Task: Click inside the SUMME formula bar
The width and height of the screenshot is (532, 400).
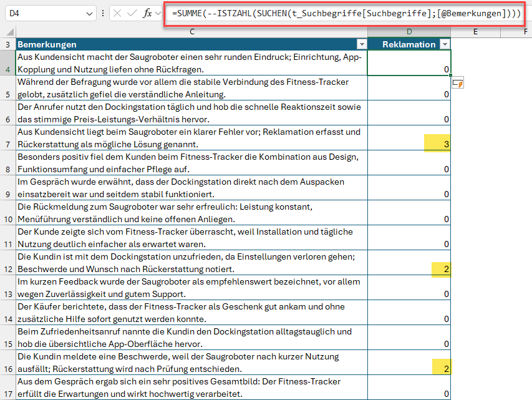Action: pyautogui.click(x=345, y=14)
